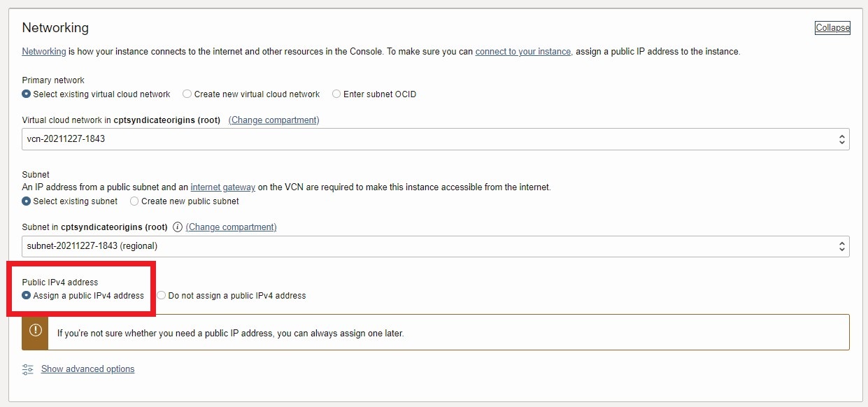Select "Select existing subnet" option

(x=24, y=201)
